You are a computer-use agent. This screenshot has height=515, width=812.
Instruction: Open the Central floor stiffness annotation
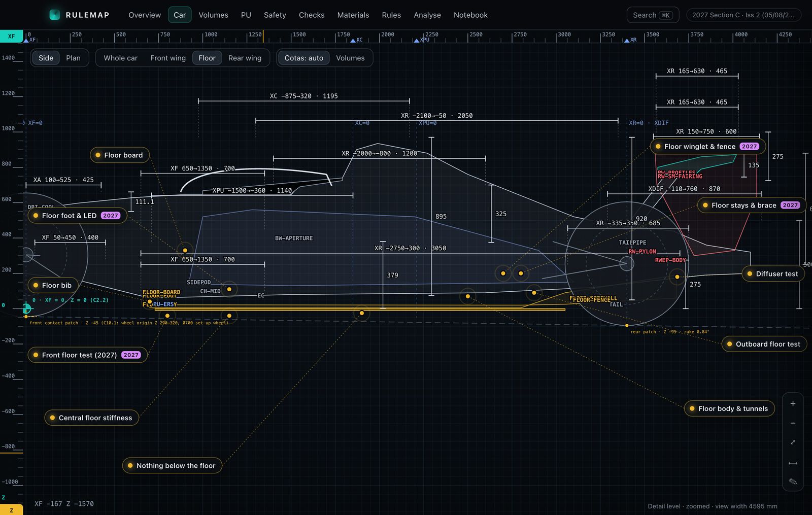(91, 418)
